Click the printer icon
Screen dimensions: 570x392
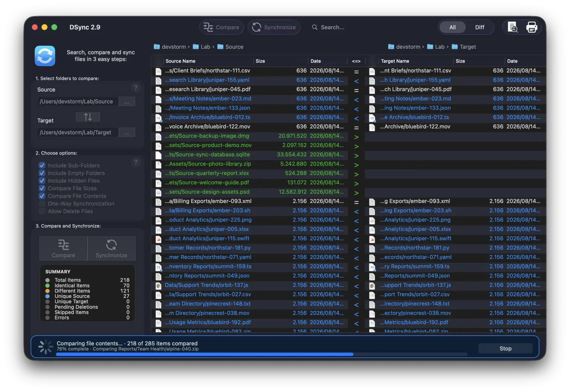tap(532, 27)
